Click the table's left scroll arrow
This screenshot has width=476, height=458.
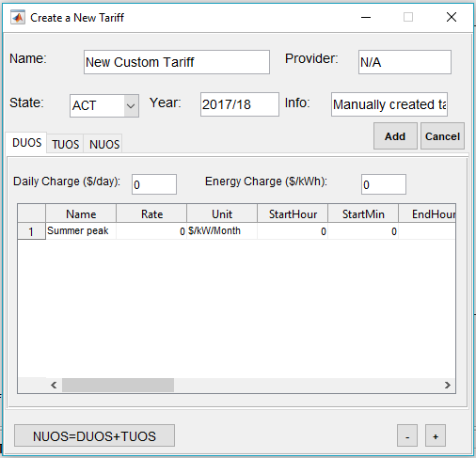(x=54, y=385)
